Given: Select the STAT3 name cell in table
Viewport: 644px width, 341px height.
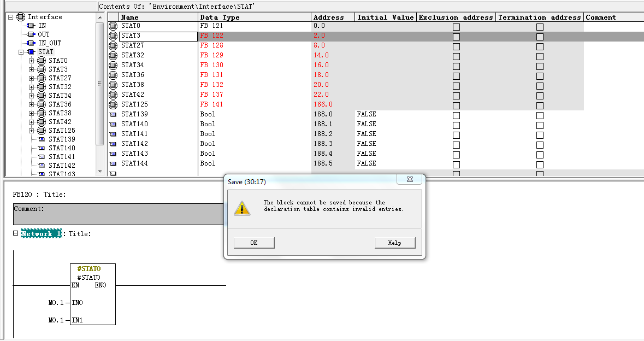Looking at the screenshot, I should [x=158, y=36].
